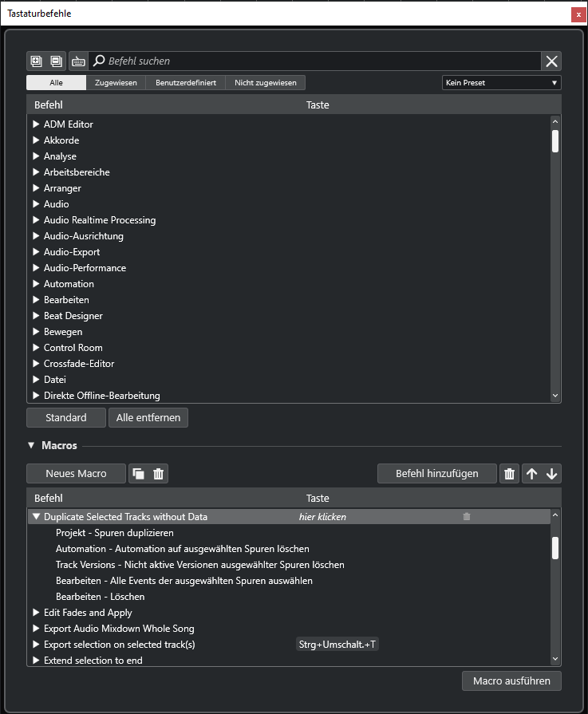
Task: Delete macro using trash icon beside duplicate
Action: pyautogui.click(x=158, y=474)
